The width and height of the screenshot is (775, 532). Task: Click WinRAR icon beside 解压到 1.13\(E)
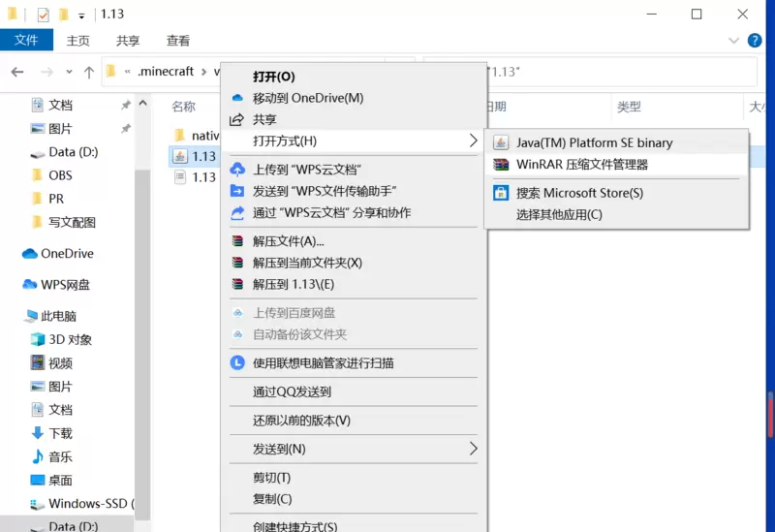point(237,284)
